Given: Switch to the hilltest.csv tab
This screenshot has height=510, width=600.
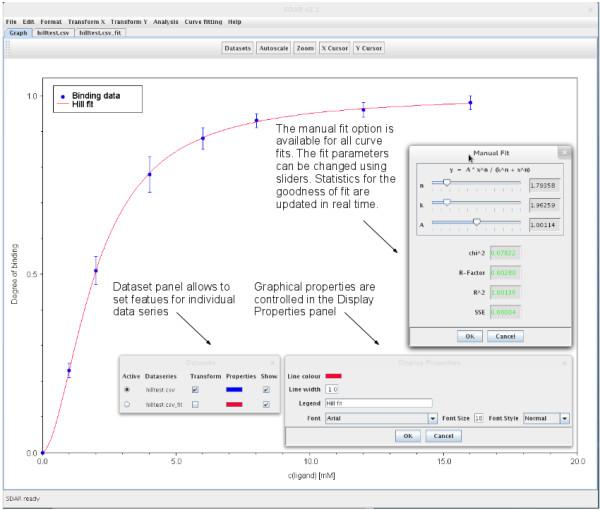Looking at the screenshot, I should click(52, 32).
